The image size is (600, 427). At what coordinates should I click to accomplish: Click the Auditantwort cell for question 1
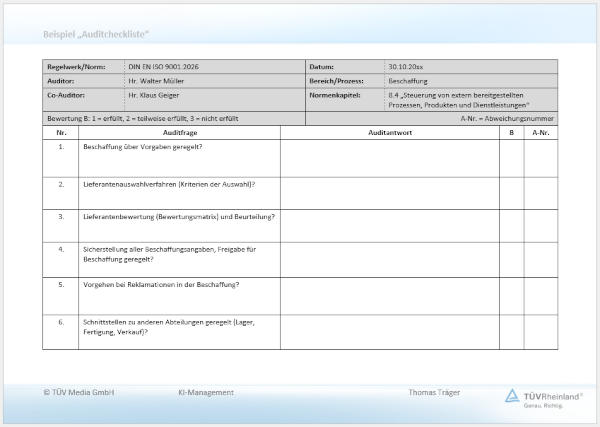[x=390, y=158]
